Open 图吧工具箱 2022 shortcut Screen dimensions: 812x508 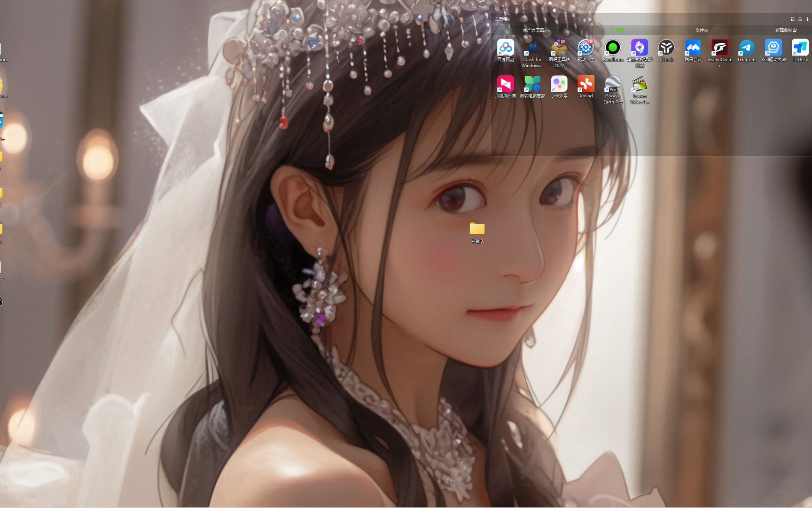pos(559,54)
